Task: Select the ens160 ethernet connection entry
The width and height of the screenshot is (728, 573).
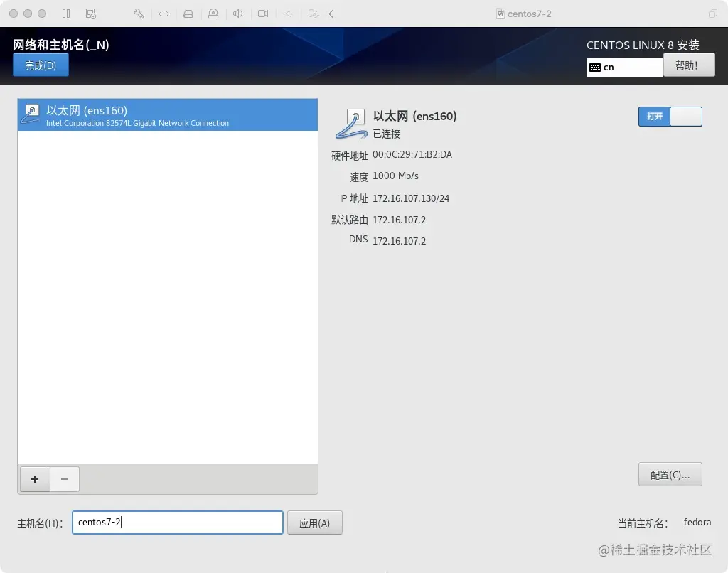Action: [167, 115]
